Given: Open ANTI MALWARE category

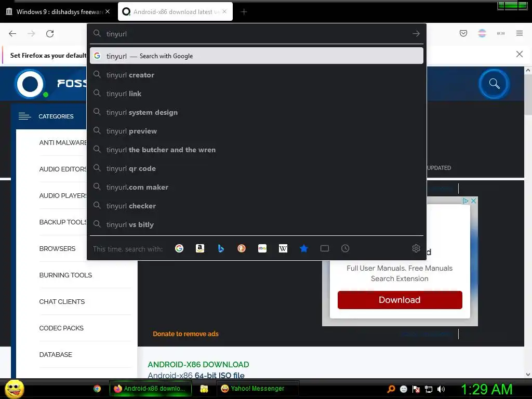Looking at the screenshot, I should click(63, 143).
